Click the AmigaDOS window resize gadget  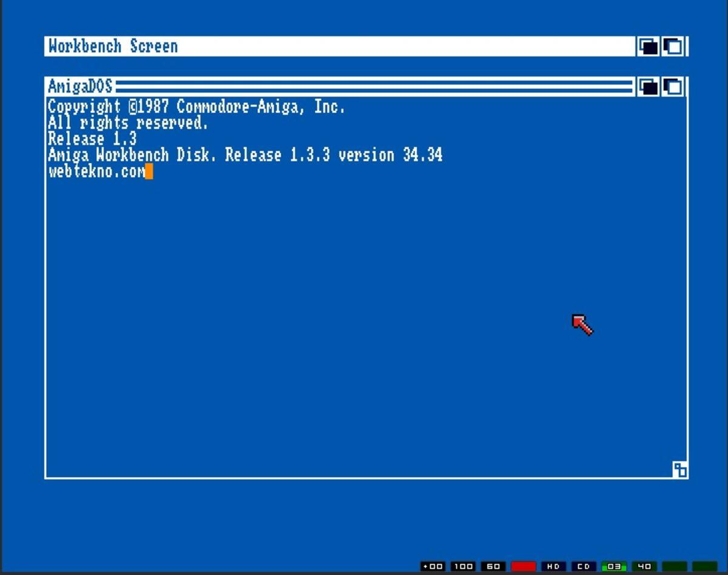click(x=679, y=469)
